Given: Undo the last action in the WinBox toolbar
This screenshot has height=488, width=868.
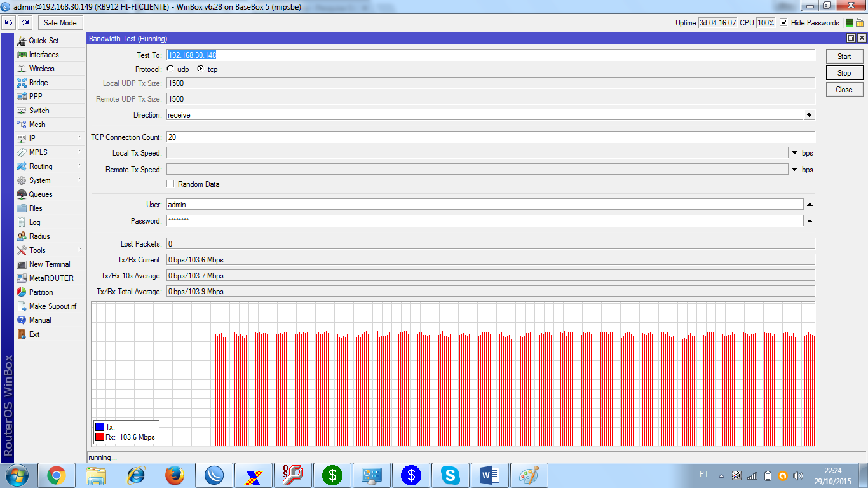Looking at the screenshot, I should pos(9,22).
